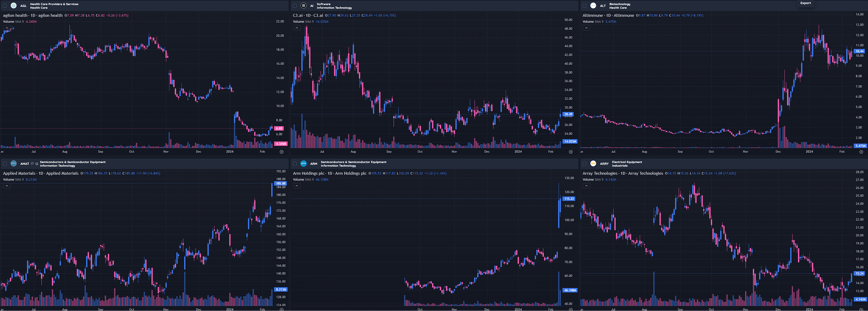This screenshot has height=311, width=868.
Task: Click the 115.22 last price label
Action: coord(569,199)
